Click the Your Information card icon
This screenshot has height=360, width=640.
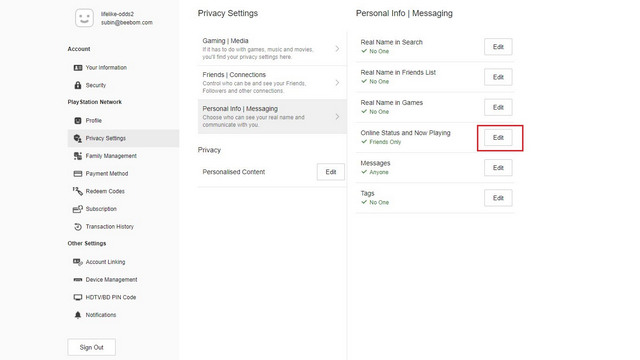coord(78,68)
